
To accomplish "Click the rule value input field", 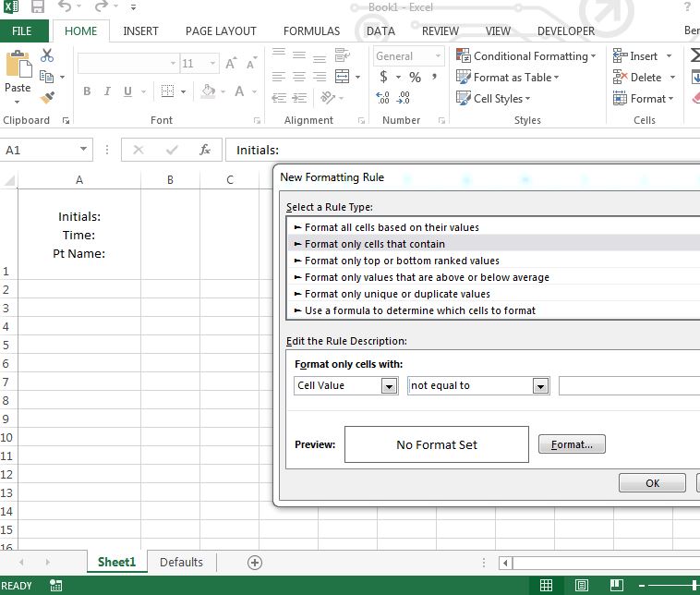I will point(629,386).
